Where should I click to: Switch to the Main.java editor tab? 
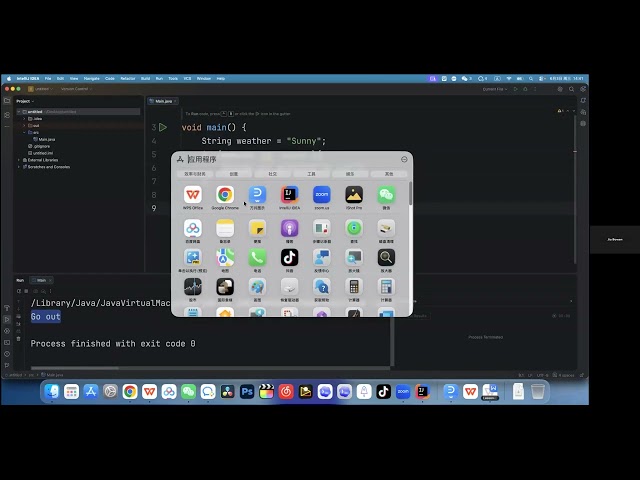click(163, 101)
